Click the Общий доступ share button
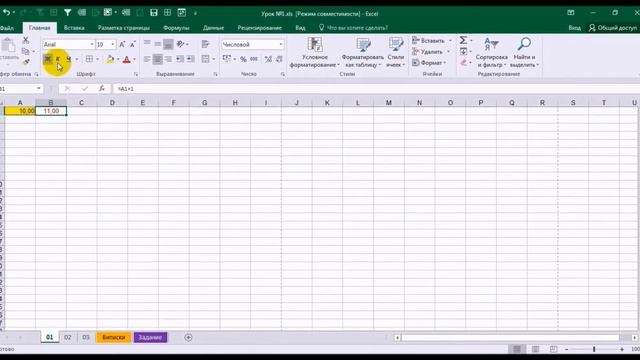 tap(613, 28)
